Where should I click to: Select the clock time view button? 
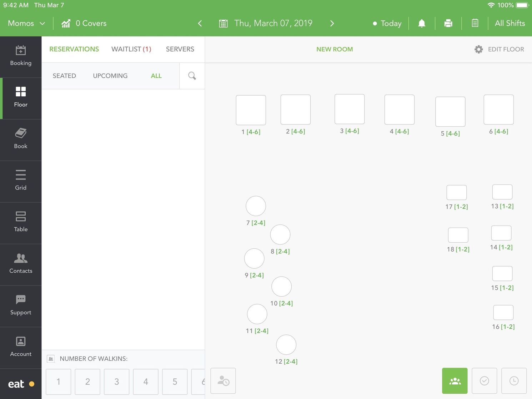[514, 381]
